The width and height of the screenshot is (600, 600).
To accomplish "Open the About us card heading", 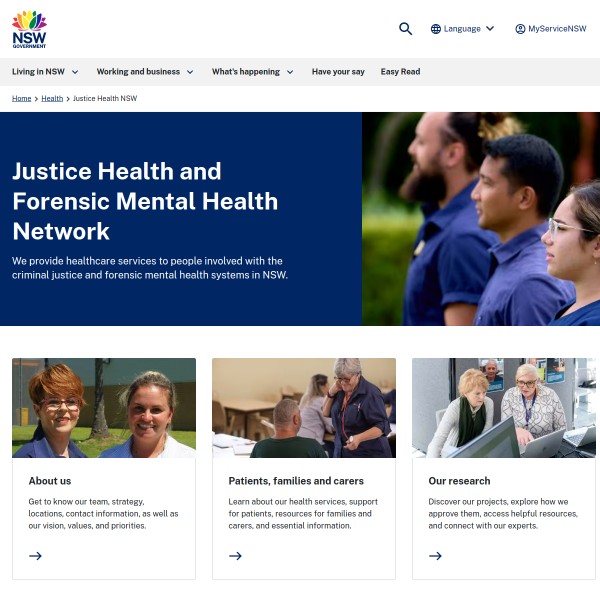I will coord(50,481).
